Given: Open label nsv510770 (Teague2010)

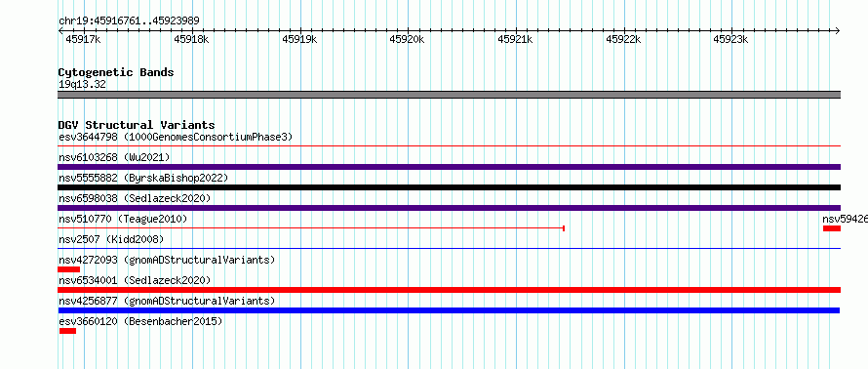Looking at the screenshot, I should point(123,219).
